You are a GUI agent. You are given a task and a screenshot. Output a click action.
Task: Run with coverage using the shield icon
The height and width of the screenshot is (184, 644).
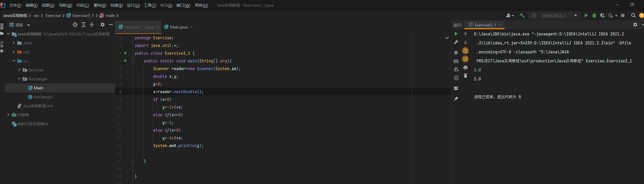602,15
